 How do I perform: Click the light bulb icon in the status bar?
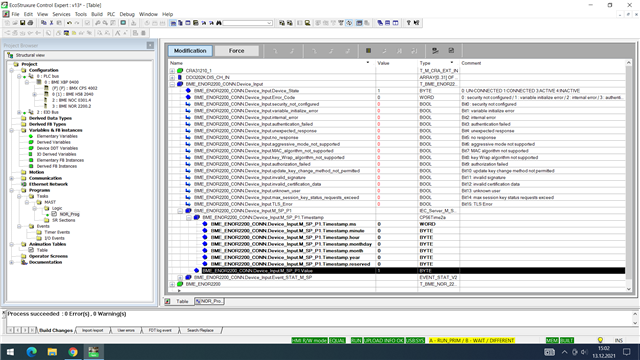pos(600,340)
